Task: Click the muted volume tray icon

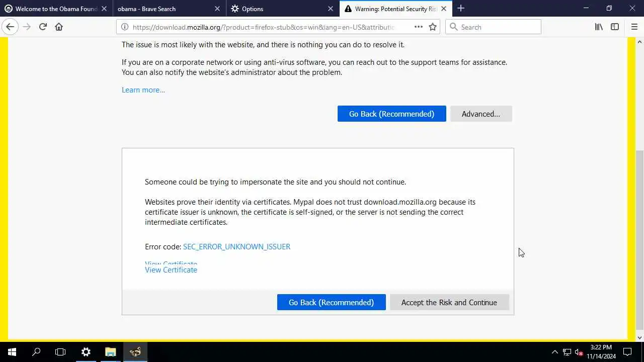Action: 579,352
